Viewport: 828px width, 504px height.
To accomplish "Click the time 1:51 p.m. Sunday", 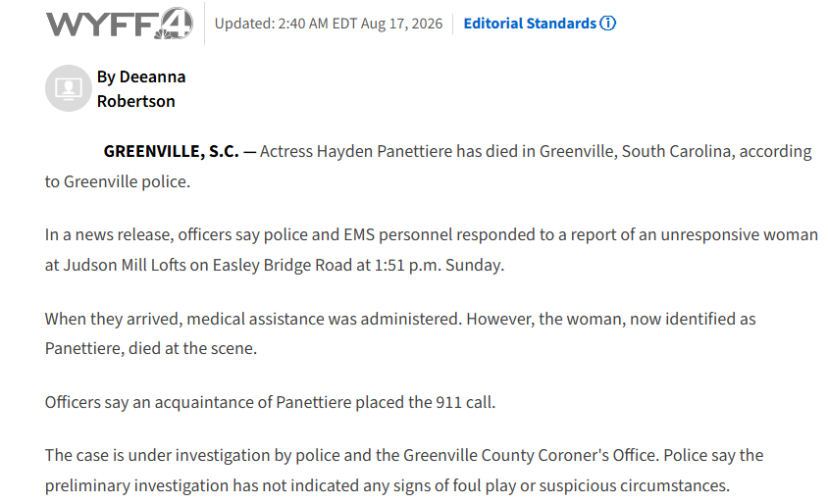I will 440,265.
